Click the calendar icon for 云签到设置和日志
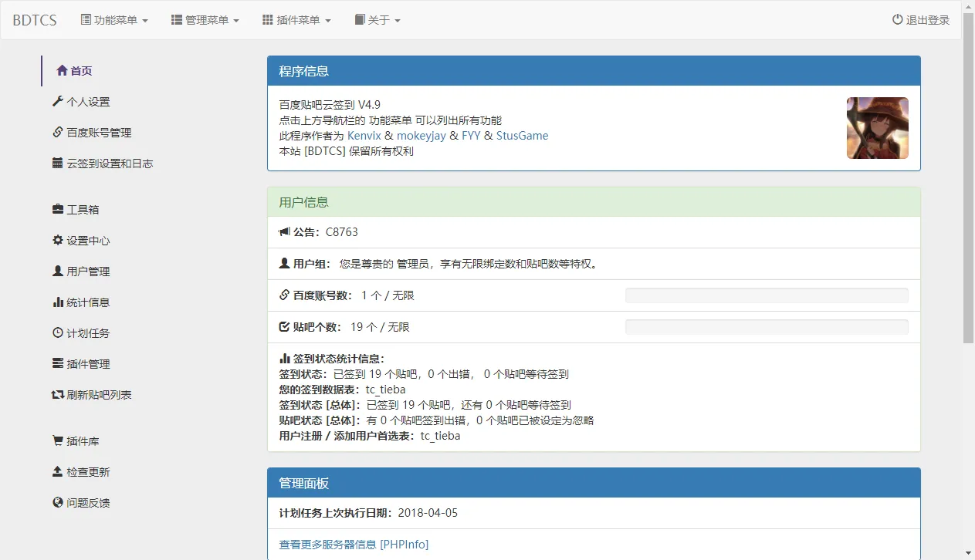 coord(57,164)
